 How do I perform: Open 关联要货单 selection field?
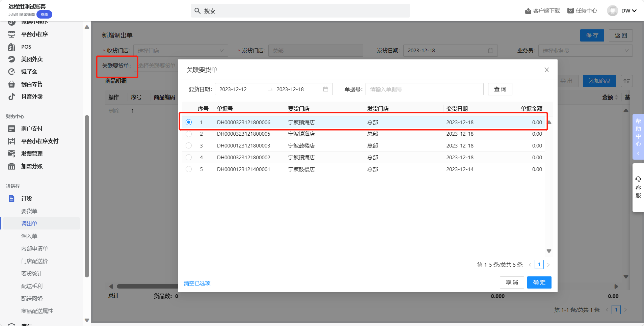point(156,65)
